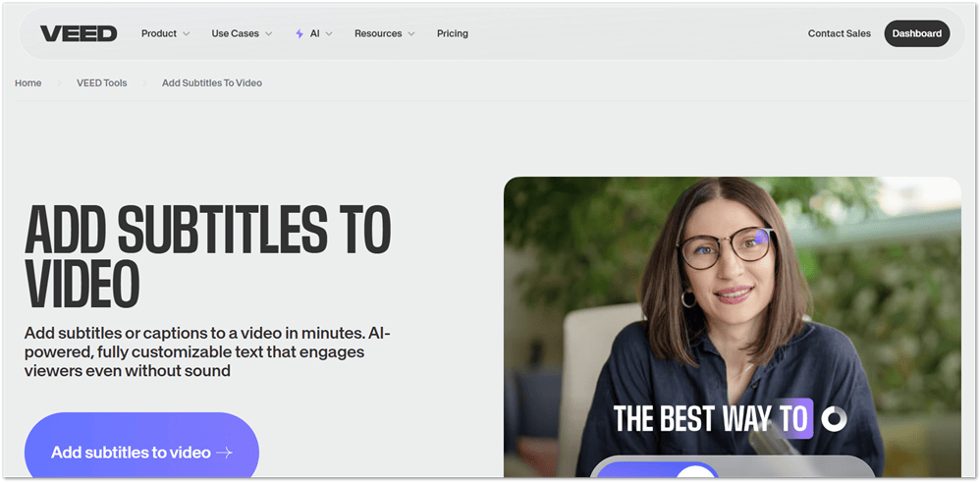The width and height of the screenshot is (980, 482).
Task: Expand the Product dropdown chevron
Action: click(186, 33)
